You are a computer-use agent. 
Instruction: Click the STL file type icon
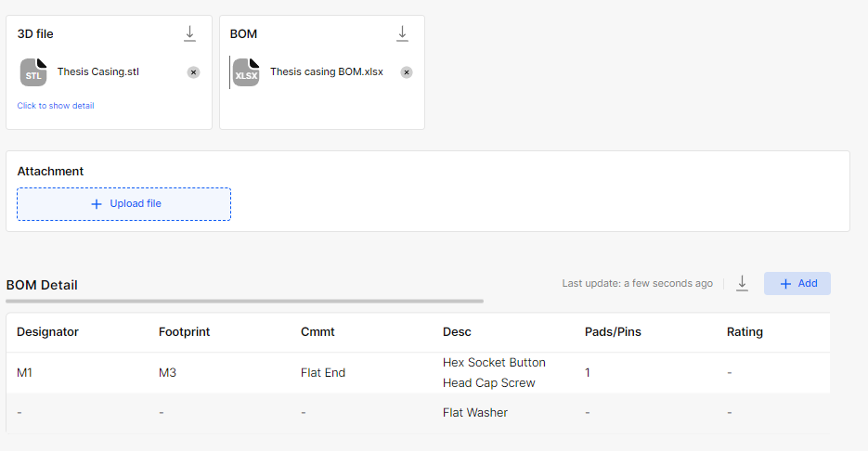(x=33, y=72)
